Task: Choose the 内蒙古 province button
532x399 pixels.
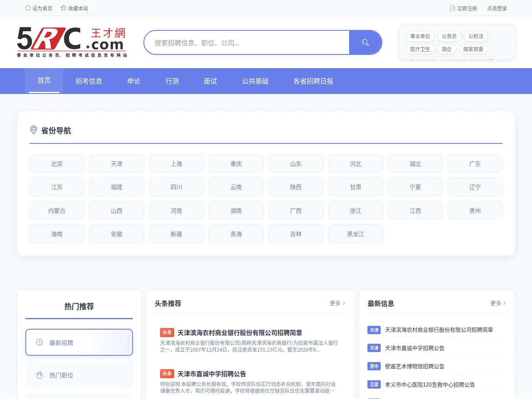Action: 57,211
